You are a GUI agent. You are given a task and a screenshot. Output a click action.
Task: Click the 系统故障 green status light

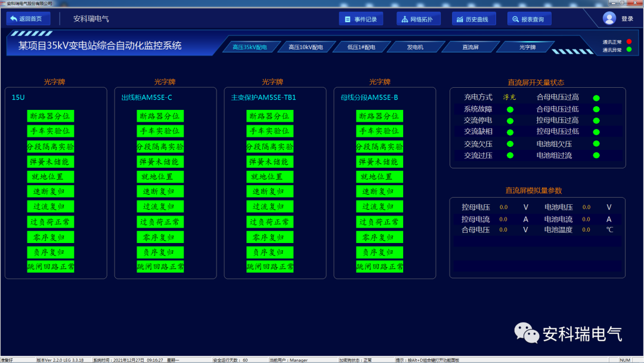510,109
